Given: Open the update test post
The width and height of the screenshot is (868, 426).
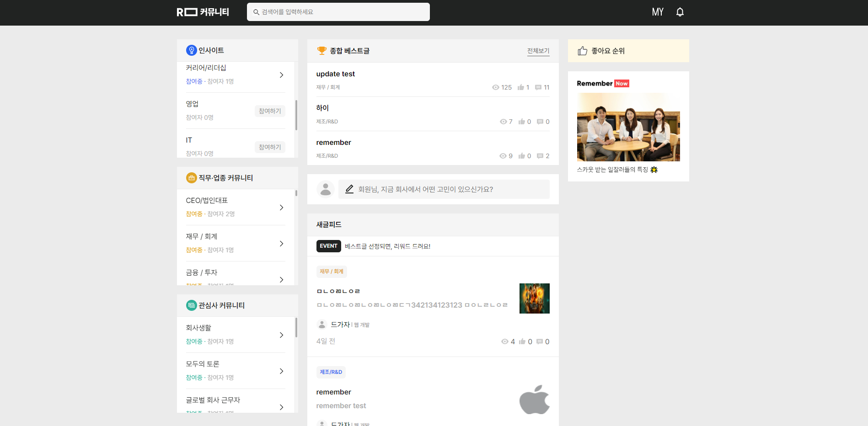Looking at the screenshot, I should [x=335, y=74].
